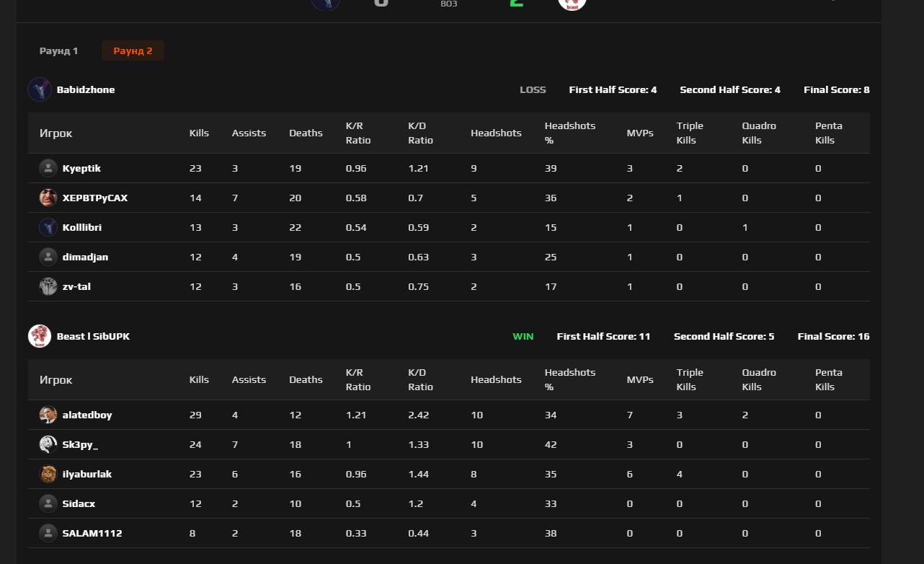Open the Babidzhone team name link
The width and height of the screenshot is (924, 564).
(x=86, y=89)
